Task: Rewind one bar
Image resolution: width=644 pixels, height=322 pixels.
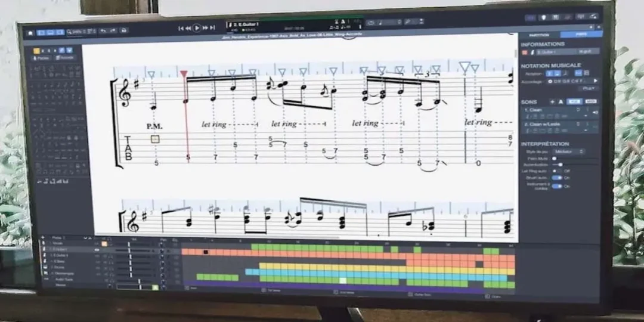Action: (x=188, y=29)
